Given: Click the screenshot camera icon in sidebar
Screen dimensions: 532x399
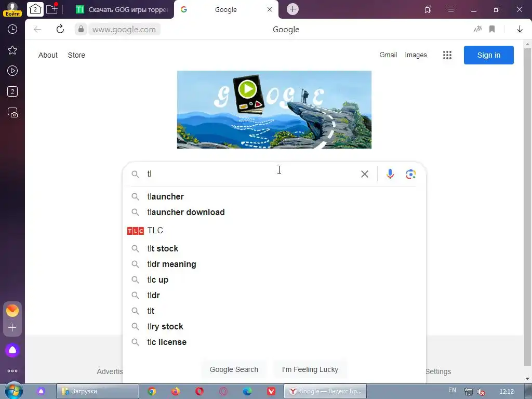Looking at the screenshot, I should (x=12, y=113).
